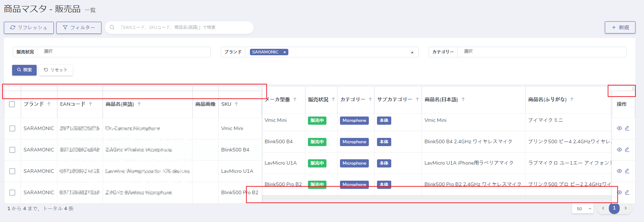Sort by 販売状況 column arrow

click(333, 99)
